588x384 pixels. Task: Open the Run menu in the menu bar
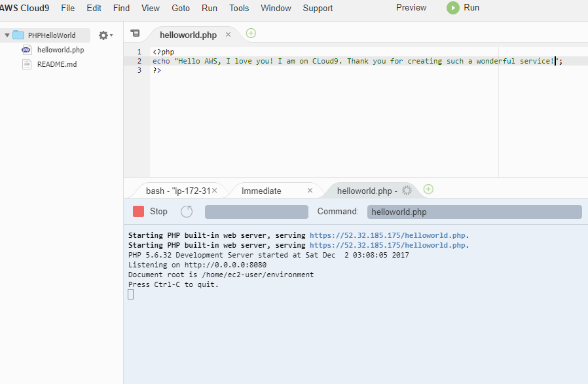(x=210, y=8)
